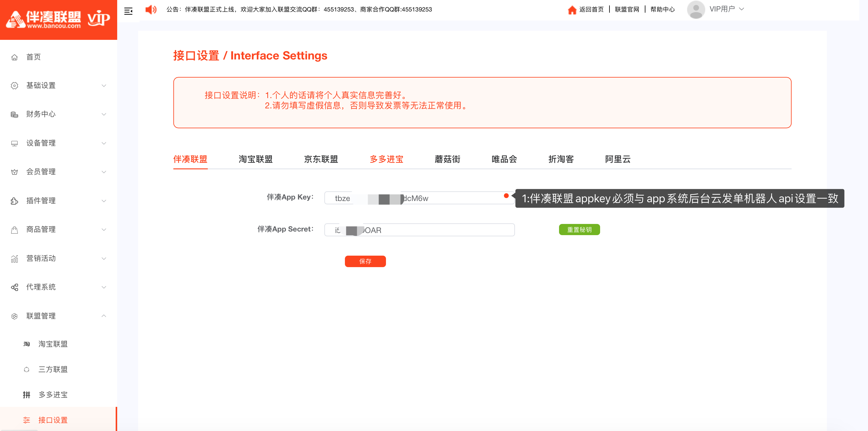Click the 基础设置 sidebar label
Viewport: 868px width, 431px height.
click(x=41, y=85)
